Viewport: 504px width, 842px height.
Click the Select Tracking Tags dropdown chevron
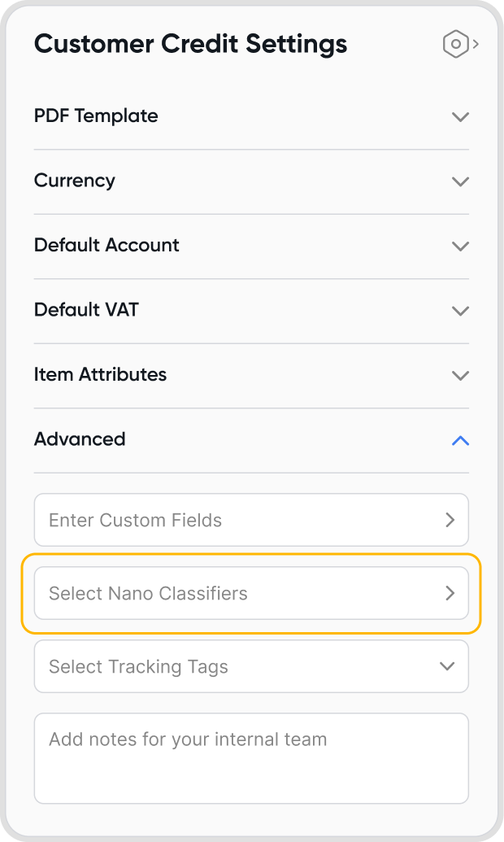pos(447,666)
